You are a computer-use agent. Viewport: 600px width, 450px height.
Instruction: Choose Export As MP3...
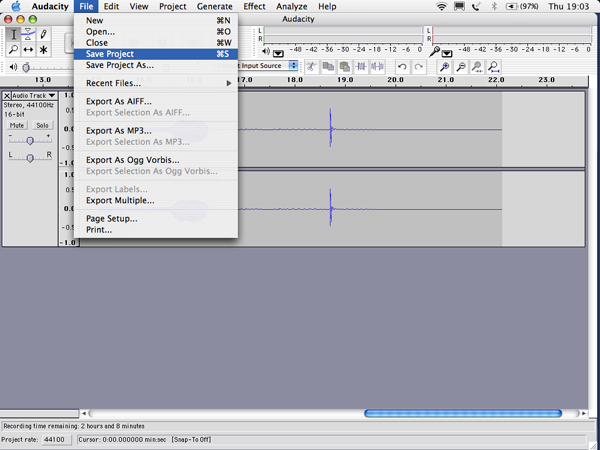click(156, 131)
